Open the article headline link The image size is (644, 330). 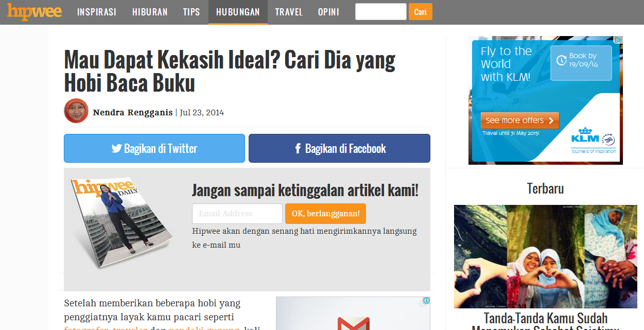(x=230, y=71)
